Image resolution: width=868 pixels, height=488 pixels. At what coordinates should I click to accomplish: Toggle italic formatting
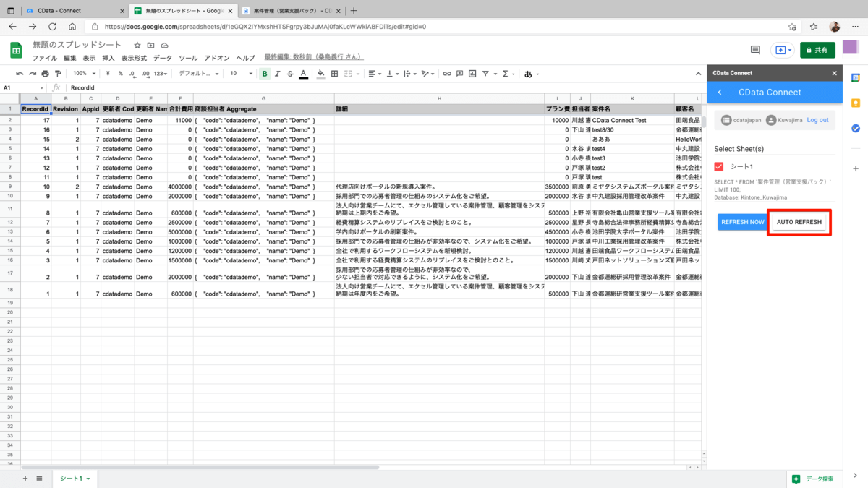point(277,74)
